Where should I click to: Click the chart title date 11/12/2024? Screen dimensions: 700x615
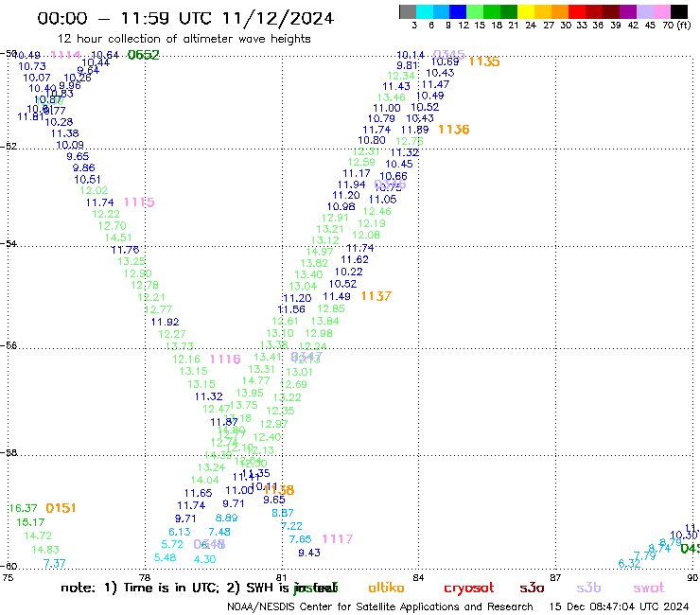coord(278,18)
